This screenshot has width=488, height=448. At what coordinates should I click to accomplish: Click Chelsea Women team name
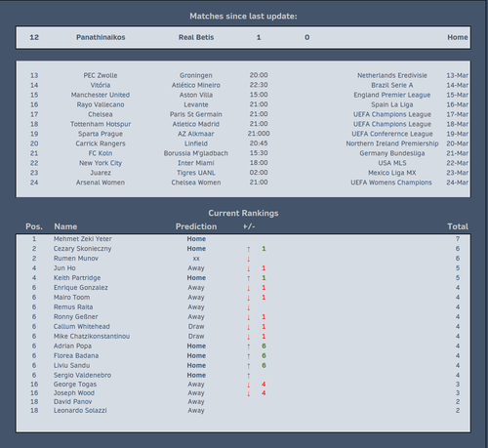point(196,183)
